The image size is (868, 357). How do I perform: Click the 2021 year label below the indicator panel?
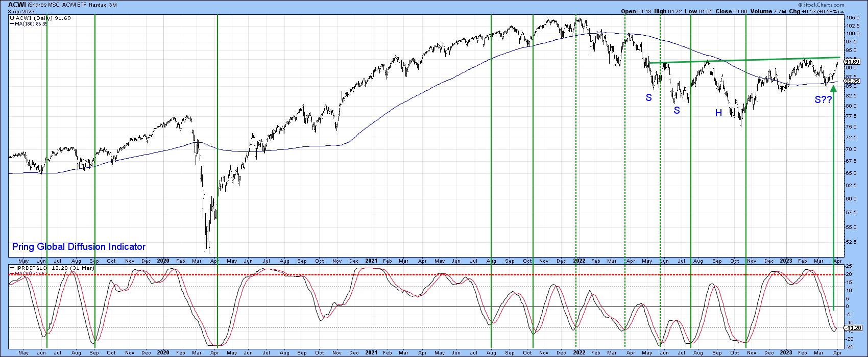(371, 352)
